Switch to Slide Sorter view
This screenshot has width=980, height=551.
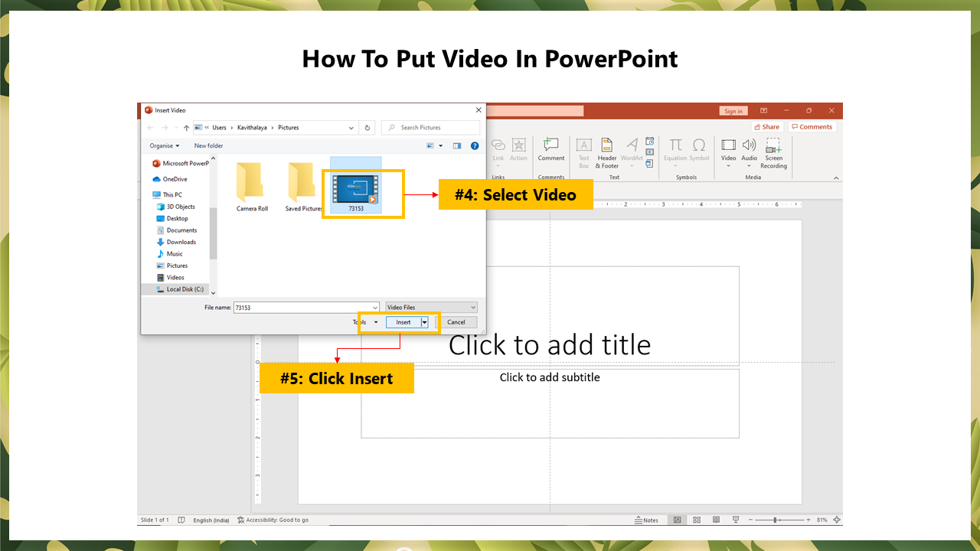697,520
